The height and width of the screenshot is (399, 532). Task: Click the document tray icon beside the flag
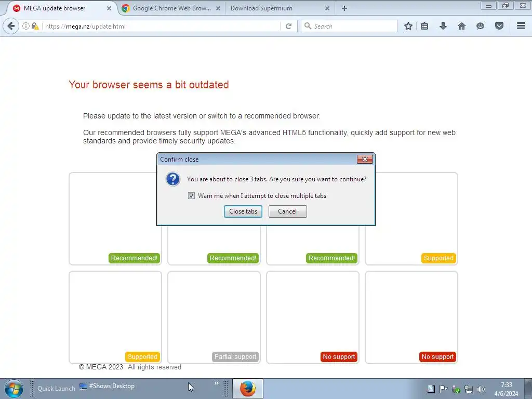tap(431, 389)
